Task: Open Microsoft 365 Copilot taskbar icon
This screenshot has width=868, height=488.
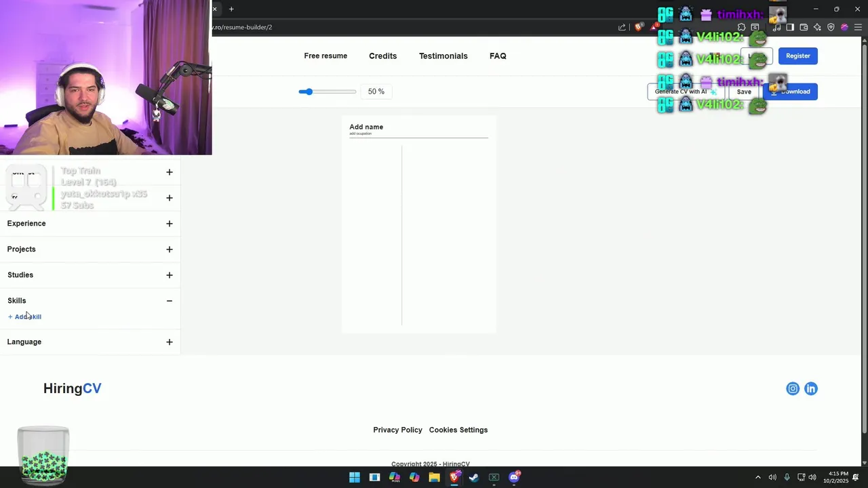Action: coord(395,477)
